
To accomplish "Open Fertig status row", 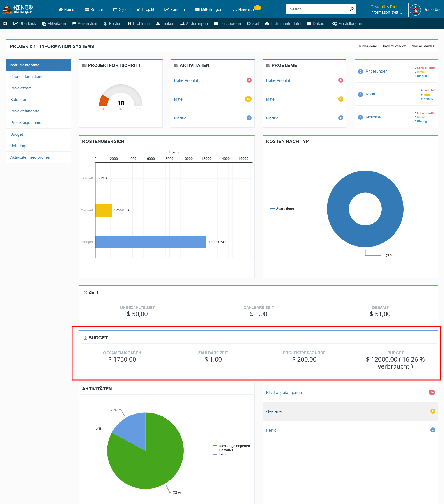I will (351, 430).
